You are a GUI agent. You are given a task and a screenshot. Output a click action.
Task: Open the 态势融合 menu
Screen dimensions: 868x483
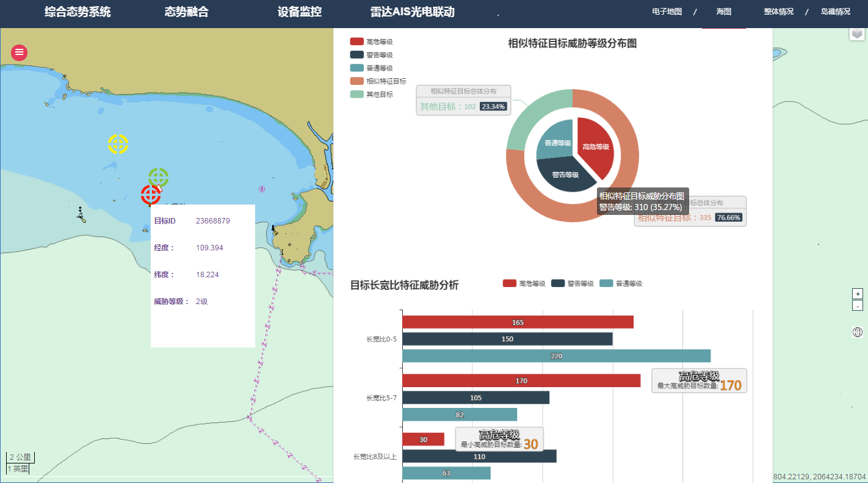[186, 12]
